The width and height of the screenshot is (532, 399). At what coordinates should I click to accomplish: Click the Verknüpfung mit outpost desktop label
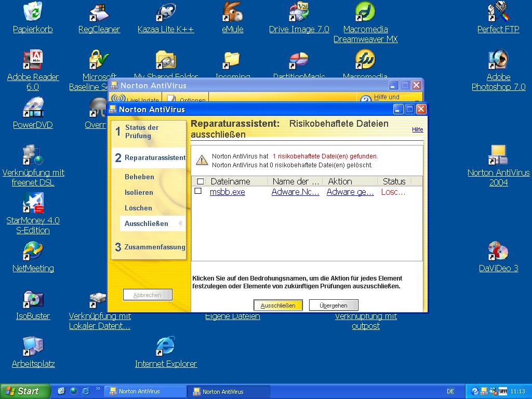(365, 321)
